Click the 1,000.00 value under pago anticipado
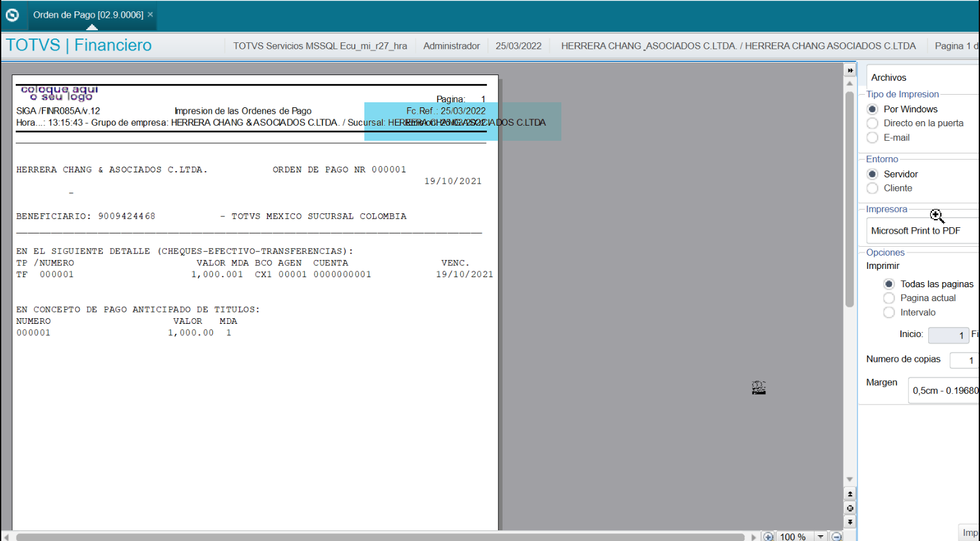Screen dimensions: 980x541 pyautogui.click(x=191, y=333)
